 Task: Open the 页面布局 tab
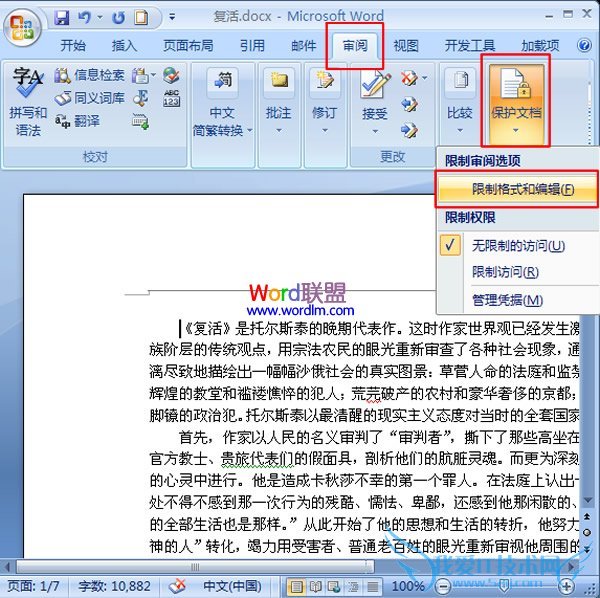pyautogui.click(x=188, y=46)
